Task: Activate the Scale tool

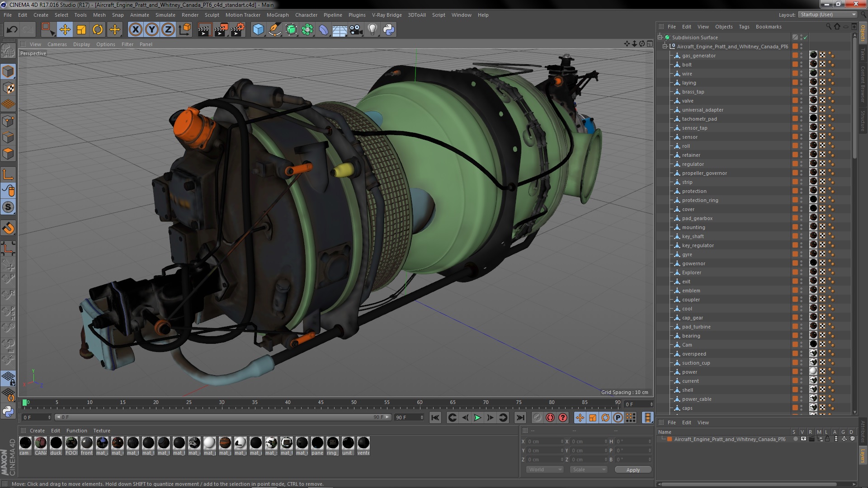Action: [81, 30]
